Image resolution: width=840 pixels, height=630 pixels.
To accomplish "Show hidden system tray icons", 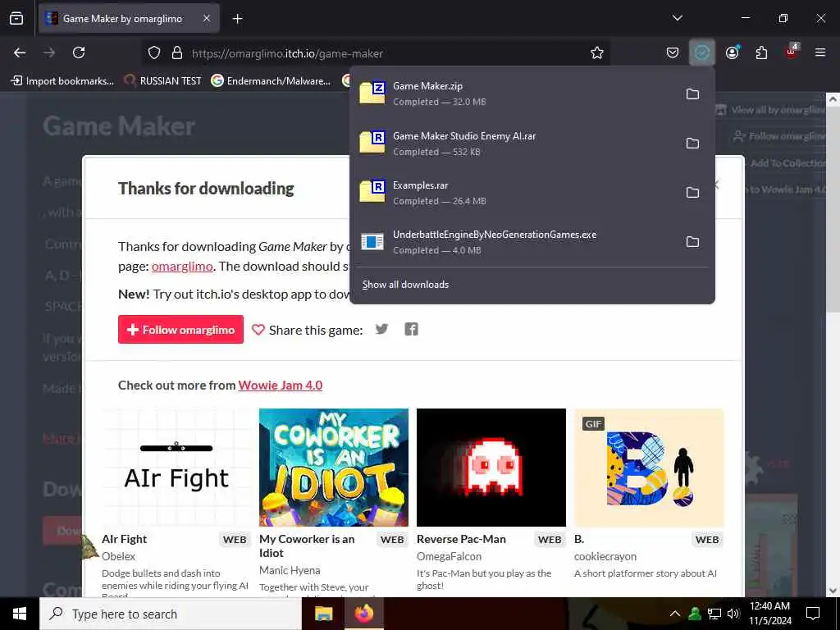I will pos(675,614).
